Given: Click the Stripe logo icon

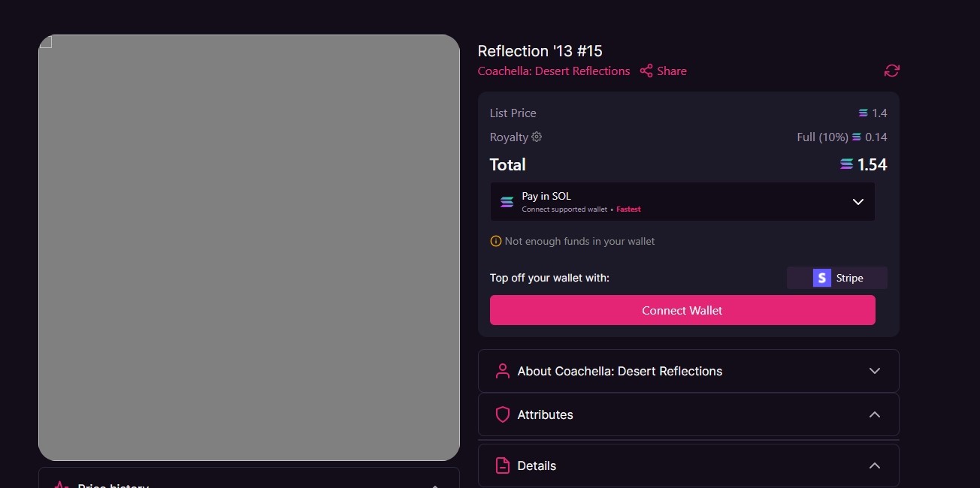Looking at the screenshot, I should tap(822, 278).
